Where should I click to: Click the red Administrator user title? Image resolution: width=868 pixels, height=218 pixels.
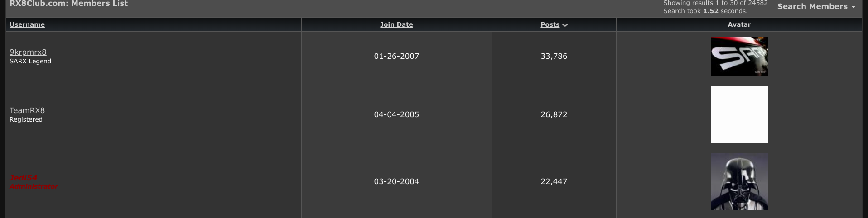[34, 186]
